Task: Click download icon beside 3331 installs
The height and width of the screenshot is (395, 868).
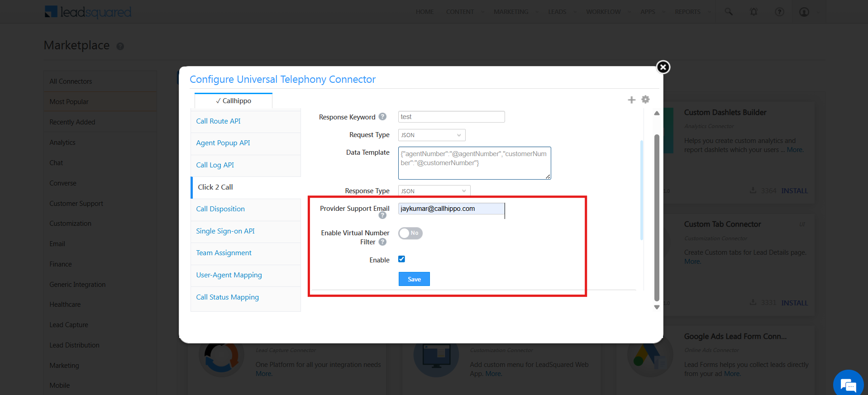Action: [x=753, y=302]
